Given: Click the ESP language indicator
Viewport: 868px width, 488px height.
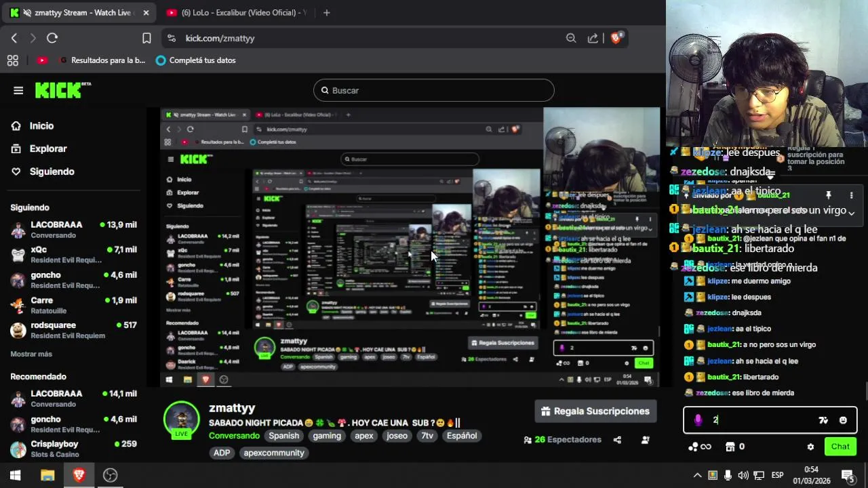Looking at the screenshot, I should pyautogui.click(x=777, y=475).
